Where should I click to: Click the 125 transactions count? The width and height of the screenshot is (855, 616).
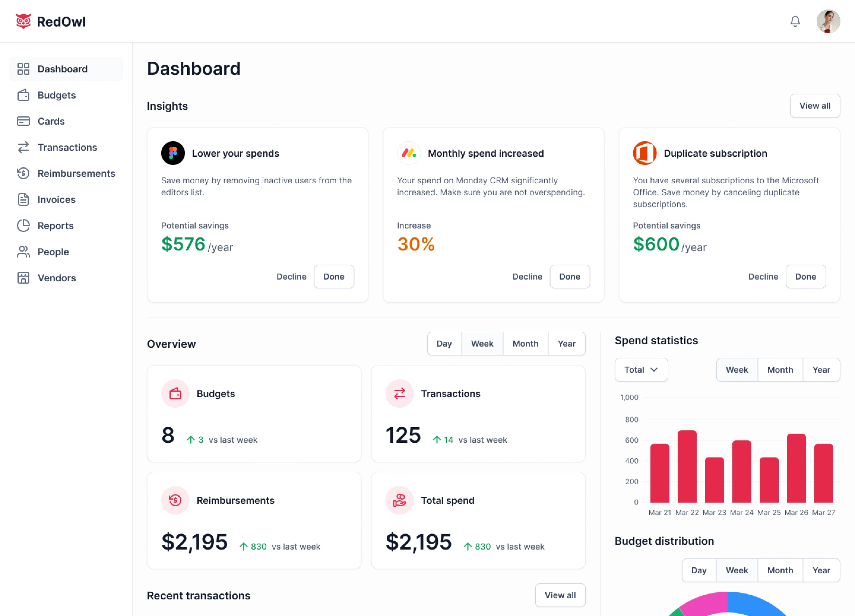tap(403, 435)
